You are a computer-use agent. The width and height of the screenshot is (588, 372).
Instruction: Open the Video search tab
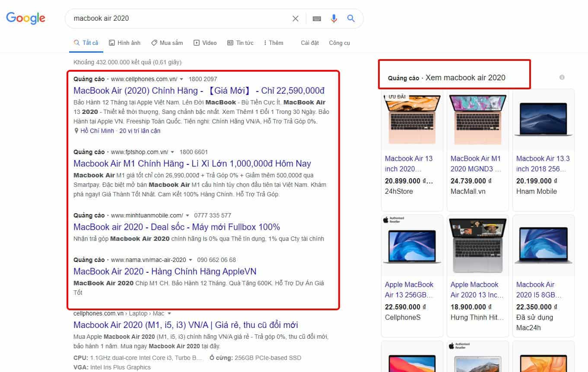205,43
